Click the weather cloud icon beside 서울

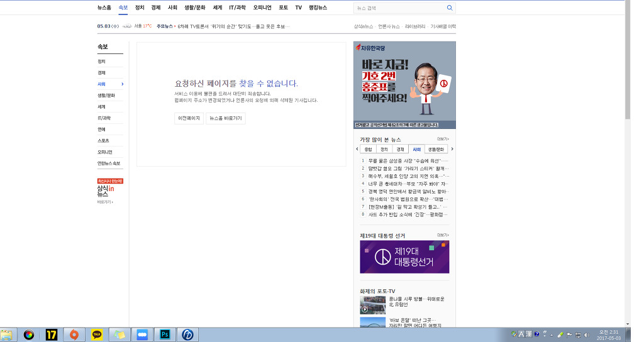[127, 26]
